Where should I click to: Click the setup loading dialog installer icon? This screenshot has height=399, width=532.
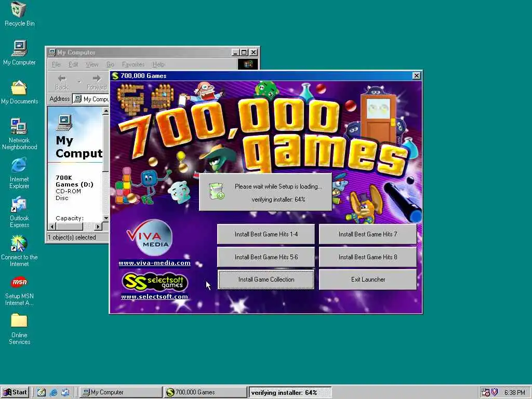coord(217,191)
